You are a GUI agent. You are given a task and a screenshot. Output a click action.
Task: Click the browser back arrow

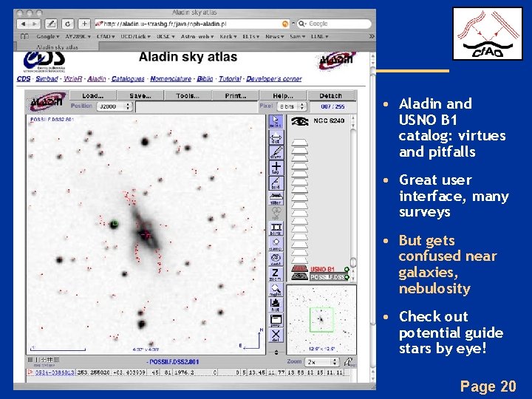pos(23,24)
